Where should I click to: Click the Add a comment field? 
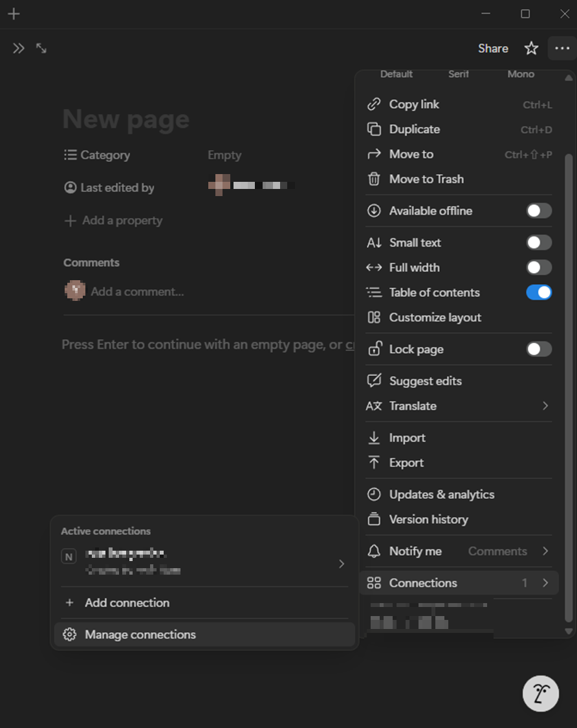(137, 292)
